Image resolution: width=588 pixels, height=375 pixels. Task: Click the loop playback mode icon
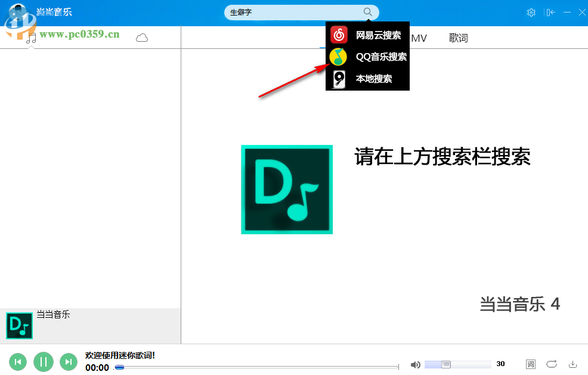552,364
